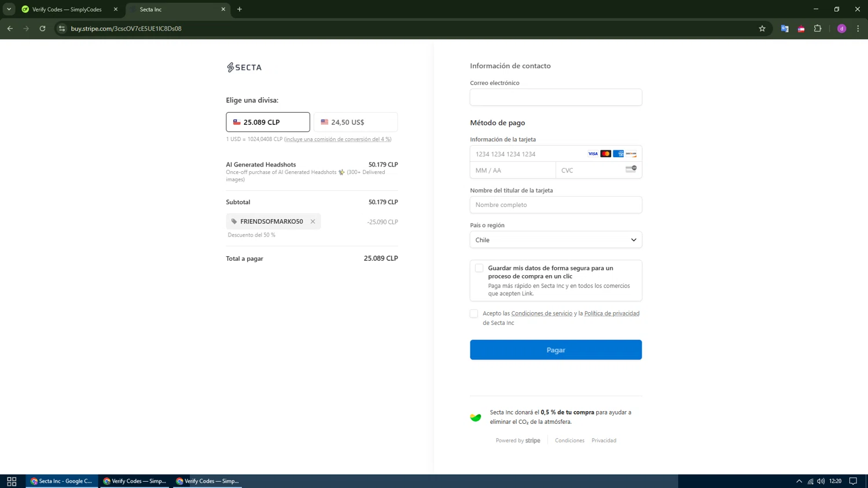868x488 pixels.
Task: Click the Nombre completo field
Action: [x=556, y=205]
